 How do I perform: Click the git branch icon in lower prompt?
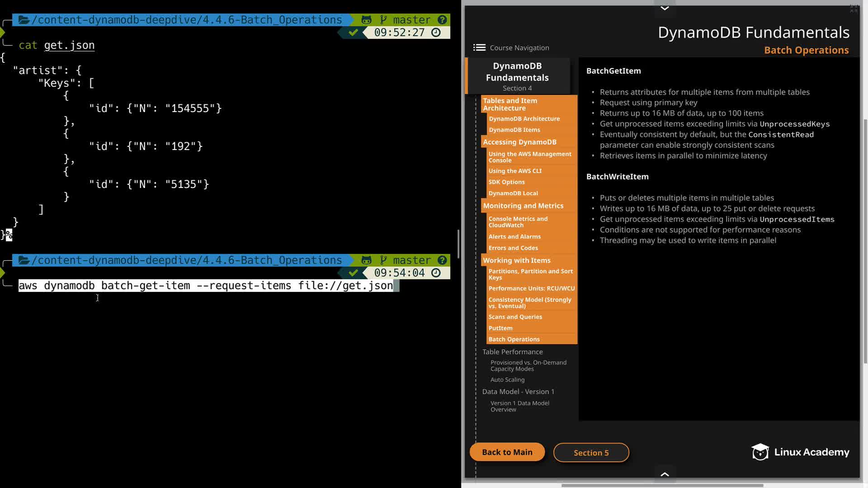tap(383, 260)
